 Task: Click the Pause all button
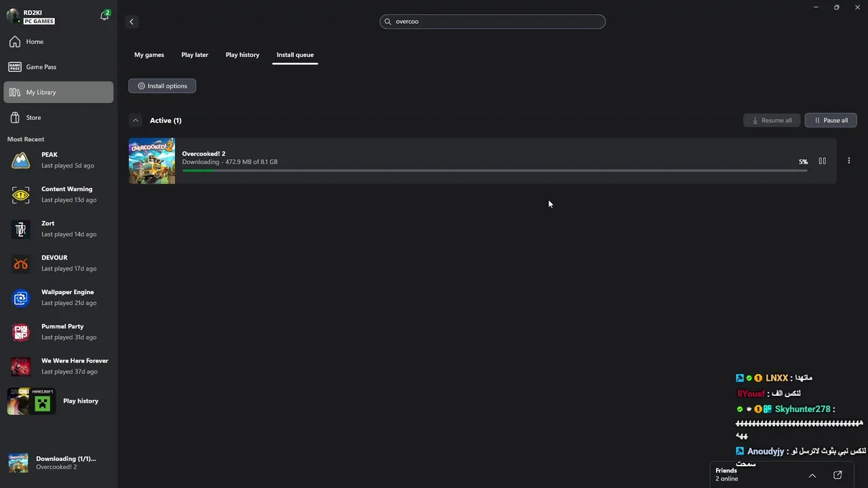tap(831, 121)
